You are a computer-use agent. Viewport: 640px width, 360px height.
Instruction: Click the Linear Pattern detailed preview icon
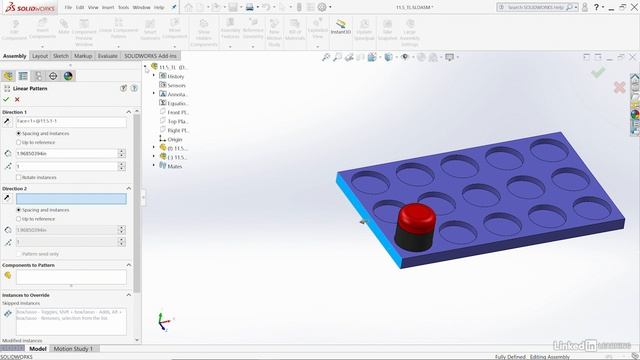tap(123, 88)
